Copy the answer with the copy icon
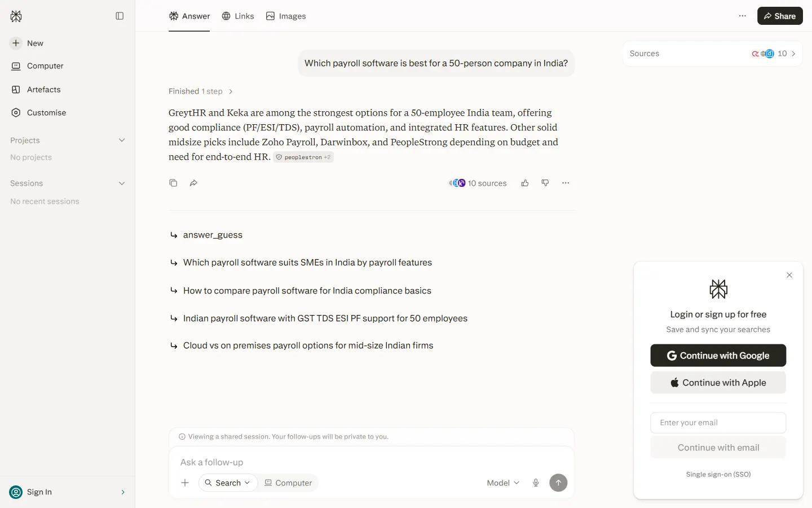 (173, 183)
